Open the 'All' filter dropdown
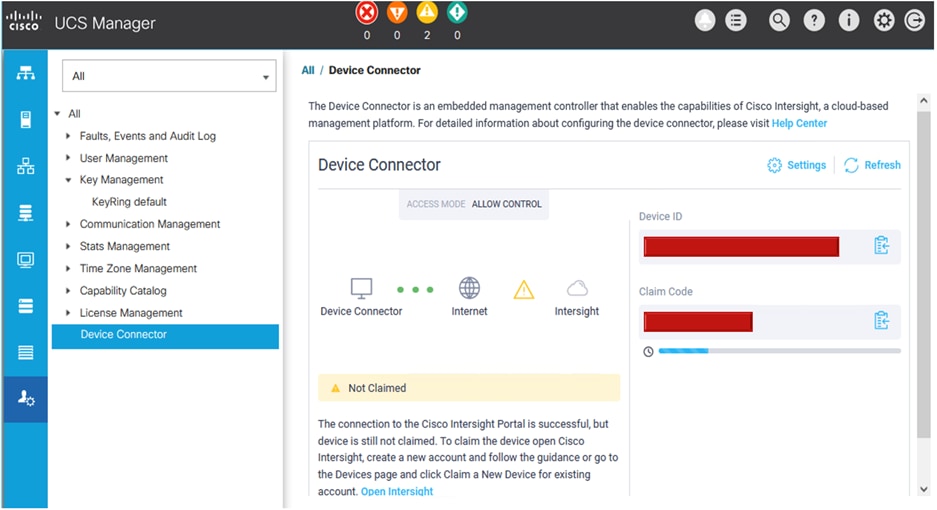 pos(167,76)
